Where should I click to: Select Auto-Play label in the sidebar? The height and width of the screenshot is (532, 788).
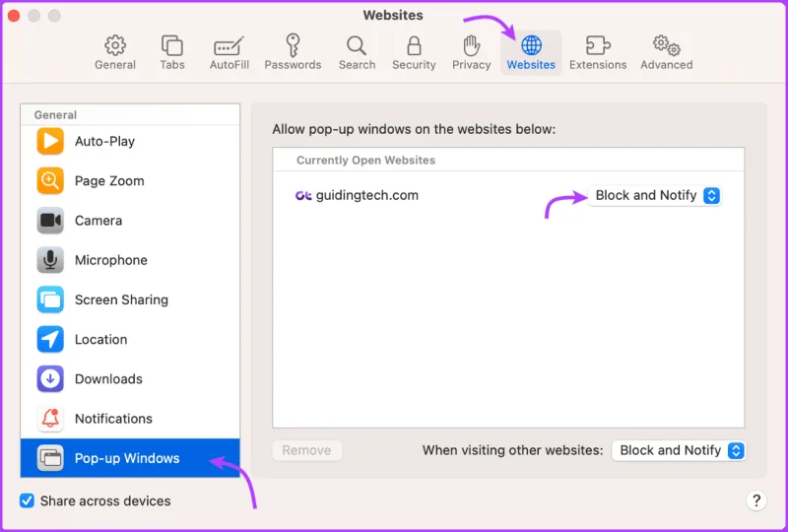tap(104, 141)
